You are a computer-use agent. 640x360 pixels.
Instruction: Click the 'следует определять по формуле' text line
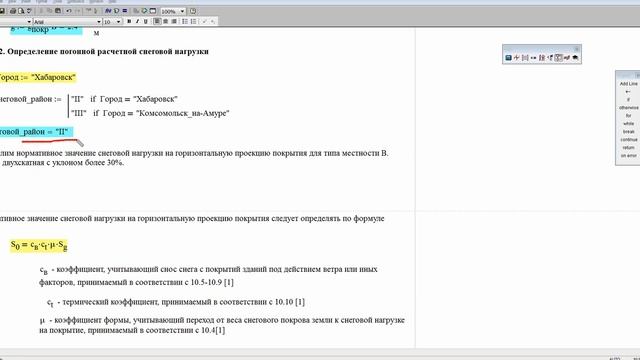pyautogui.click(x=192, y=218)
